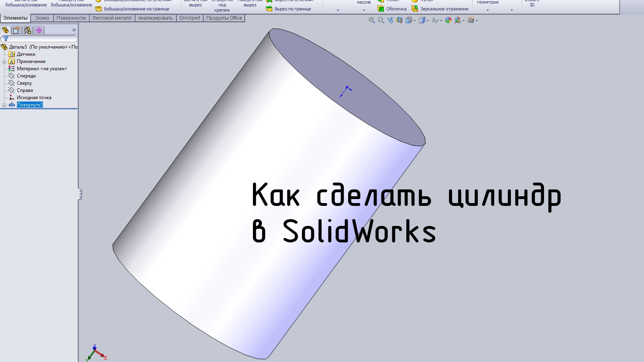Click Отверстие под крепеж tool
Image resolution: width=644 pixels, height=362 pixels.
[222, 6]
